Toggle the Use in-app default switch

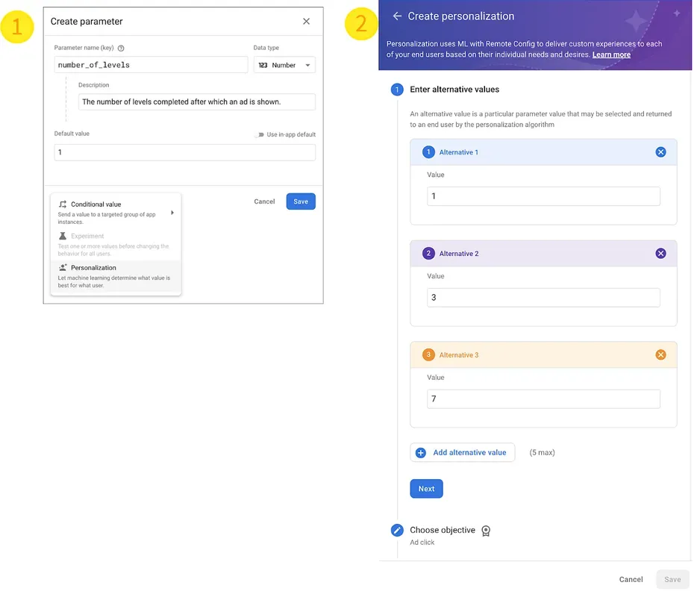click(259, 135)
